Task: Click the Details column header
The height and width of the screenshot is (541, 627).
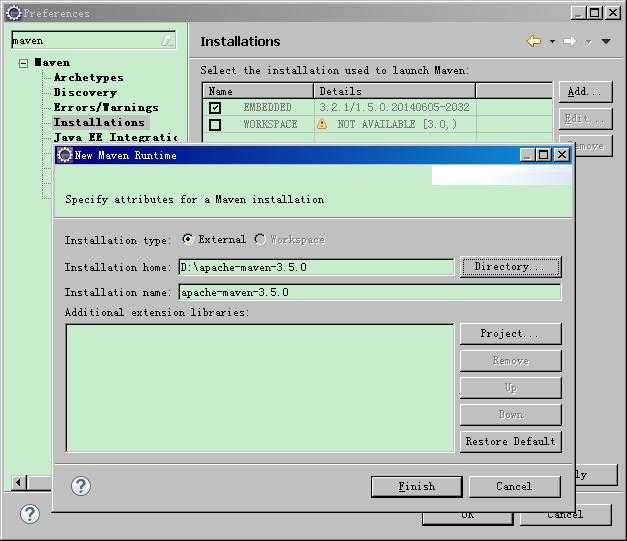Action: [395, 91]
